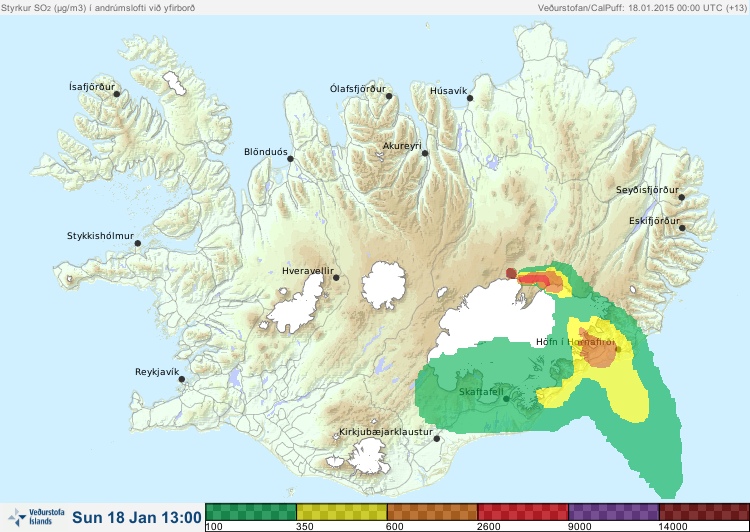Screen dimensions: 750x532
Task: Click the orange 600 legend swatch
Action: point(432,512)
